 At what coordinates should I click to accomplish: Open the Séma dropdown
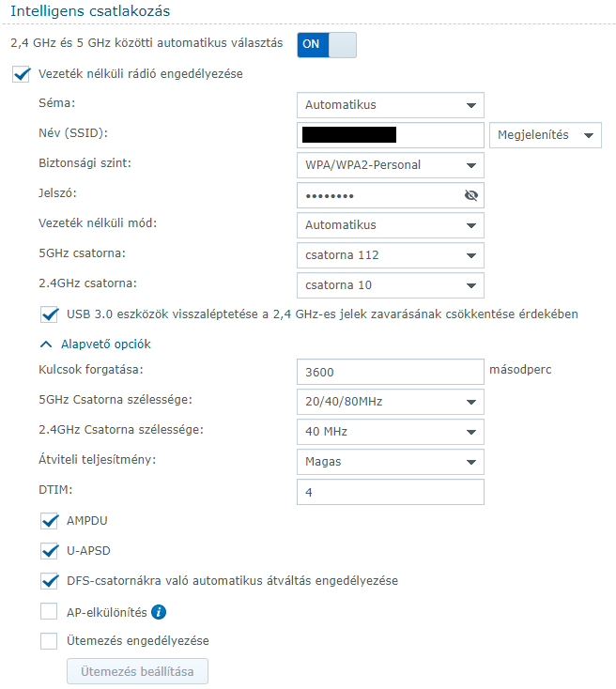point(390,105)
